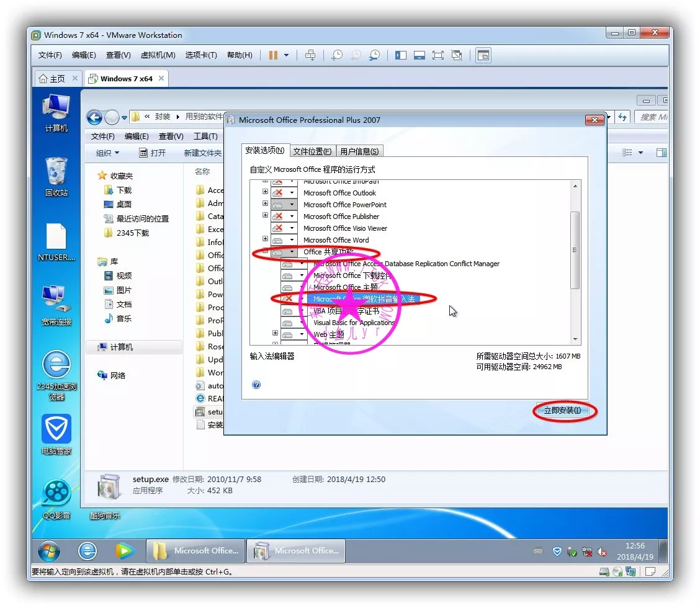Click the 立即安装 install now button

click(562, 411)
